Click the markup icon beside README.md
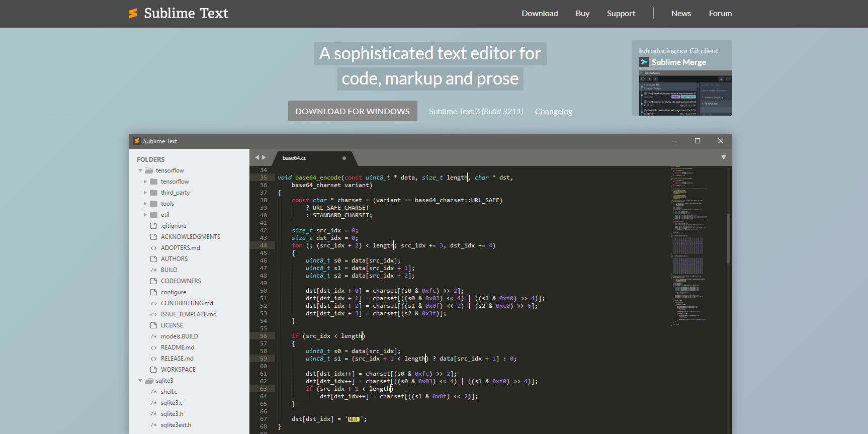 154,348
